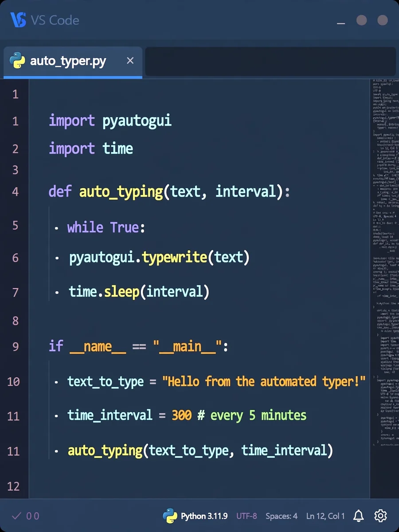Click the 'def' keyword
The width and height of the screenshot is (399, 532).
pos(60,192)
